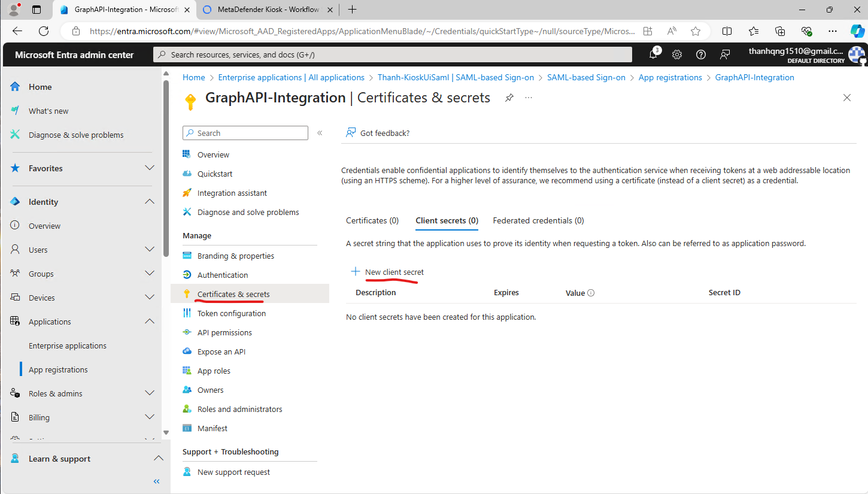Viewport: 868px width, 494px height.
Task: Collapse the left navigation sidebar
Action: pyautogui.click(x=156, y=481)
